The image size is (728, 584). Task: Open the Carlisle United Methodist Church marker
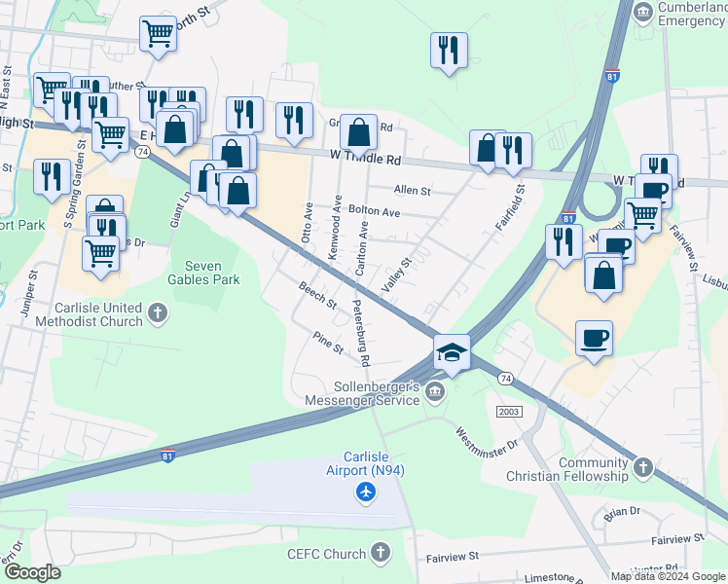(x=158, y=313)
